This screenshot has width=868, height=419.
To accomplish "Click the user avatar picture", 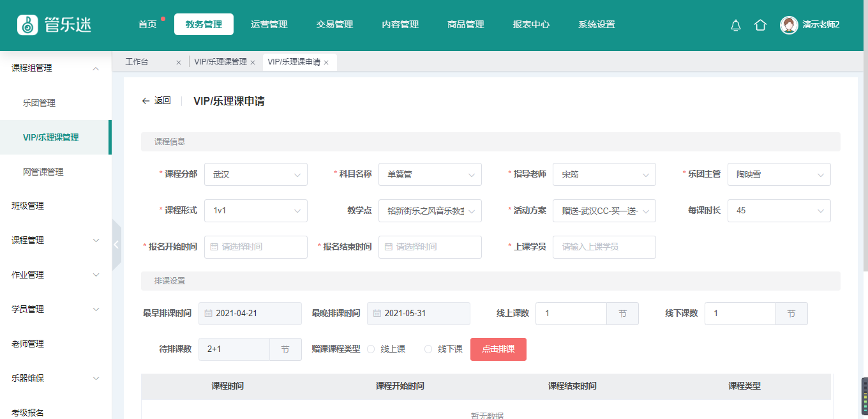I will [x=789, y=25].
